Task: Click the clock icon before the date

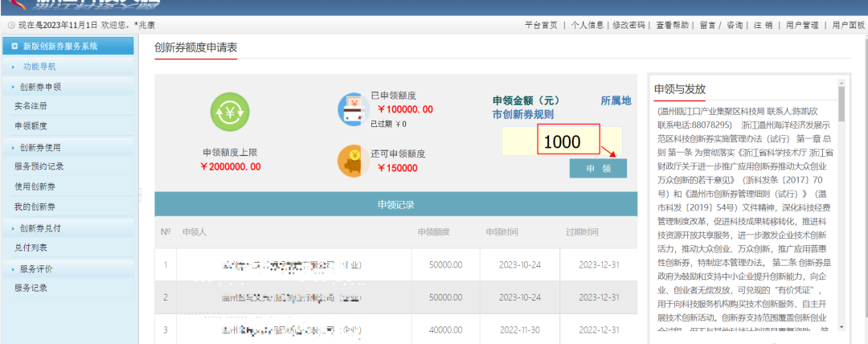Action: click(11, 25)
